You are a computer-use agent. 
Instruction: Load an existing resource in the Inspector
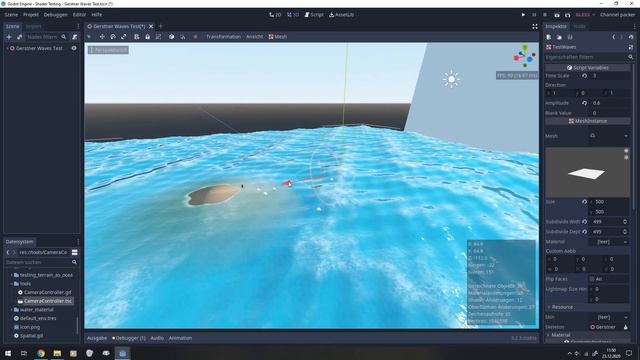click(559, 37)
